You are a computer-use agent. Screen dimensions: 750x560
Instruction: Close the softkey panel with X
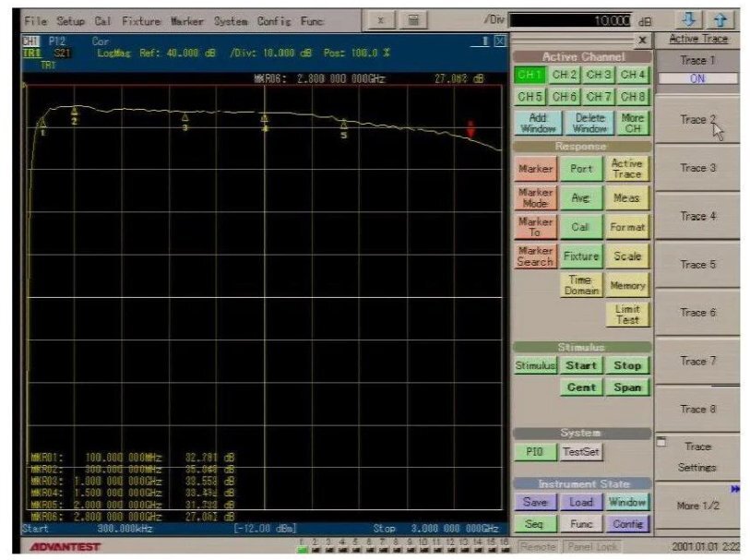point(642,41)
